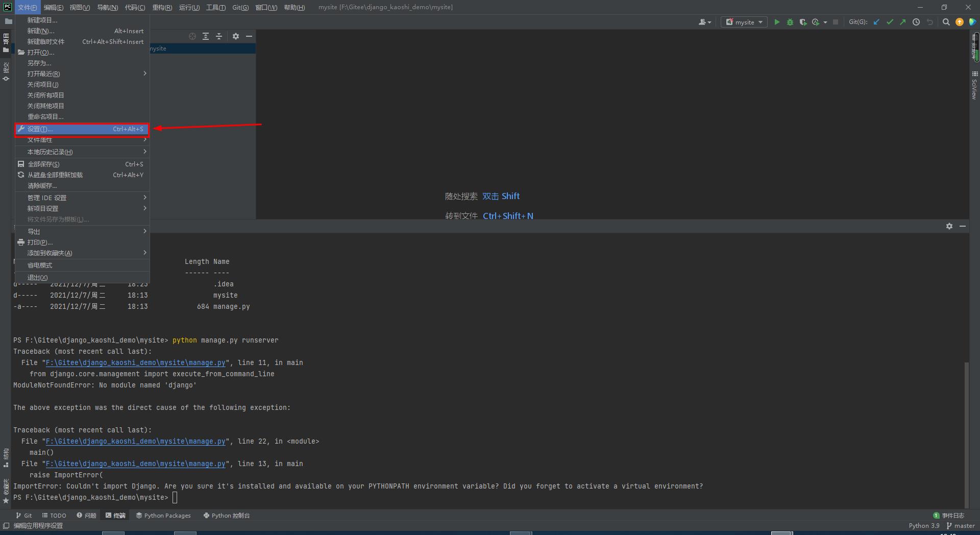Toggle the Structure side tool window tab
980x535 pixels.
tap(6, 458)
